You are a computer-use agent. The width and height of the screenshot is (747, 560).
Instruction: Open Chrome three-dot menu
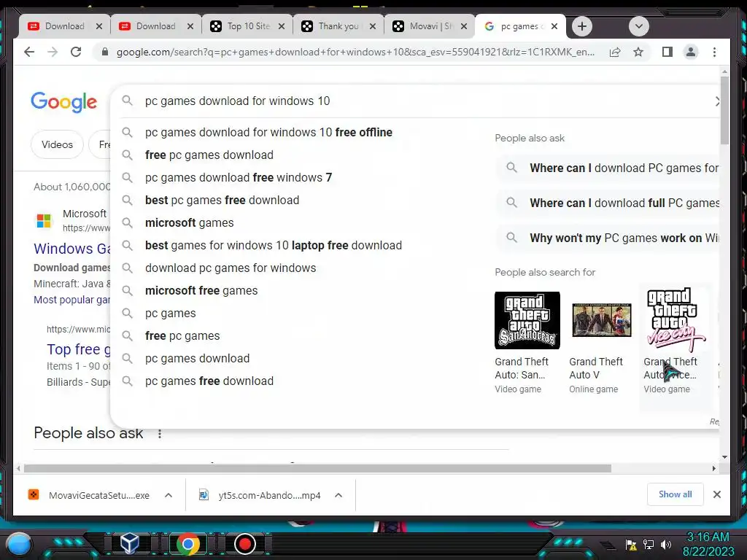(714, 52)
